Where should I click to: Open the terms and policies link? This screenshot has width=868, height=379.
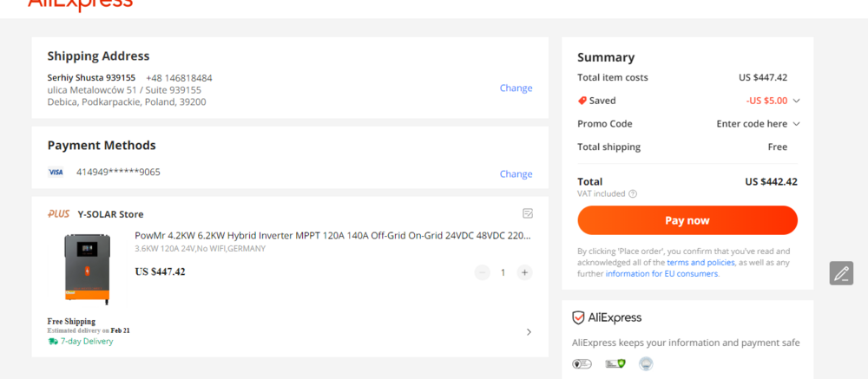point(700,262)
